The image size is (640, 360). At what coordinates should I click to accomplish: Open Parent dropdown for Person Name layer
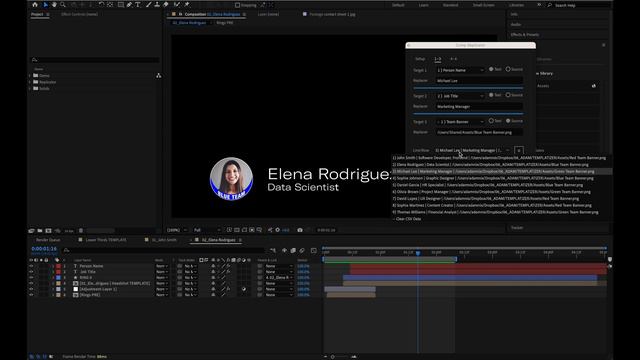pos(279,266)
